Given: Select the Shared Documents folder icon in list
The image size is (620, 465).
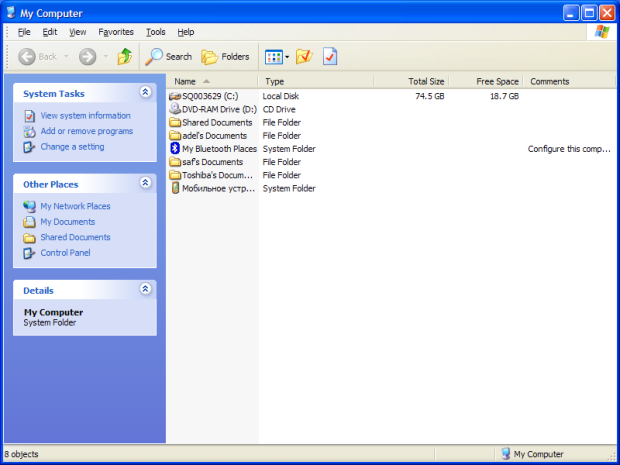Looking at the screenshot, I should 175,122.
